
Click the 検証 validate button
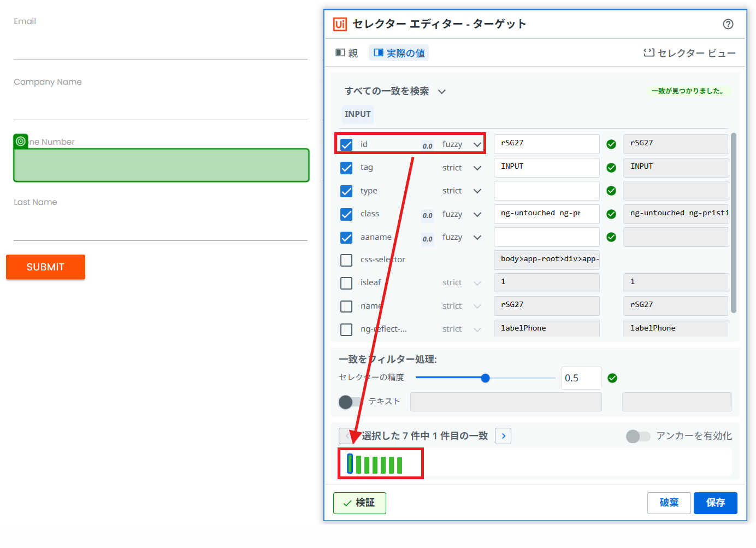[359, 503]
